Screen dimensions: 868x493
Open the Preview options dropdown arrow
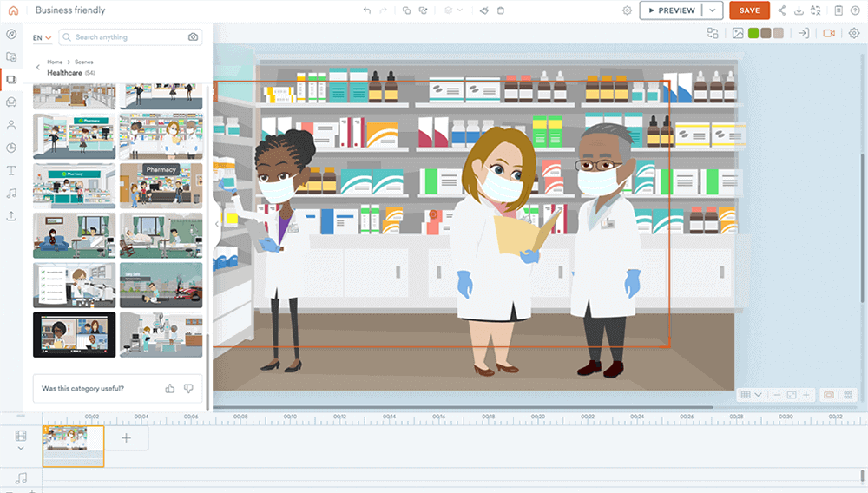pos(713,10)
